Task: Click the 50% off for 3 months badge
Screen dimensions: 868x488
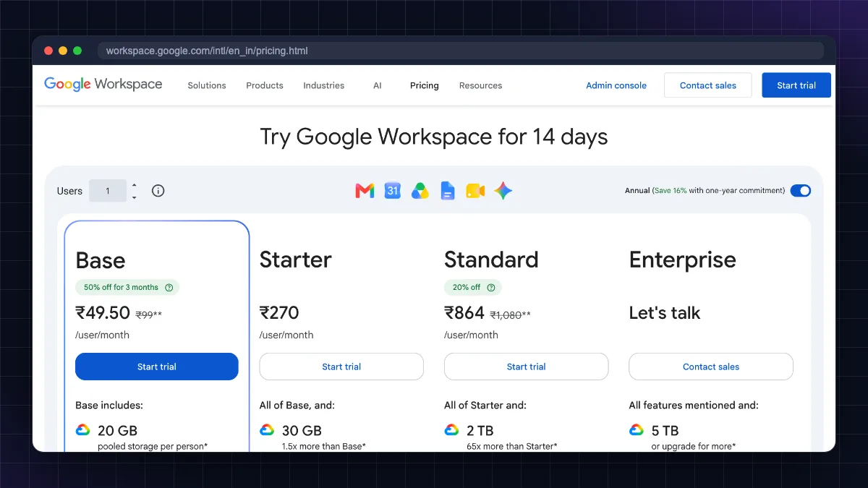Action: [127, 287]
